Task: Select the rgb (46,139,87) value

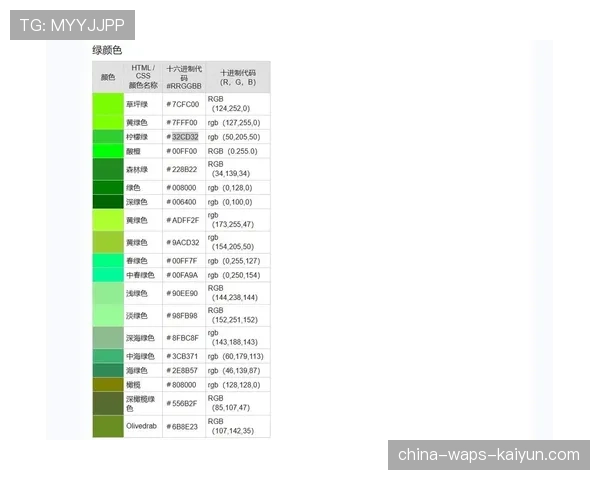Action: point(234,371)
